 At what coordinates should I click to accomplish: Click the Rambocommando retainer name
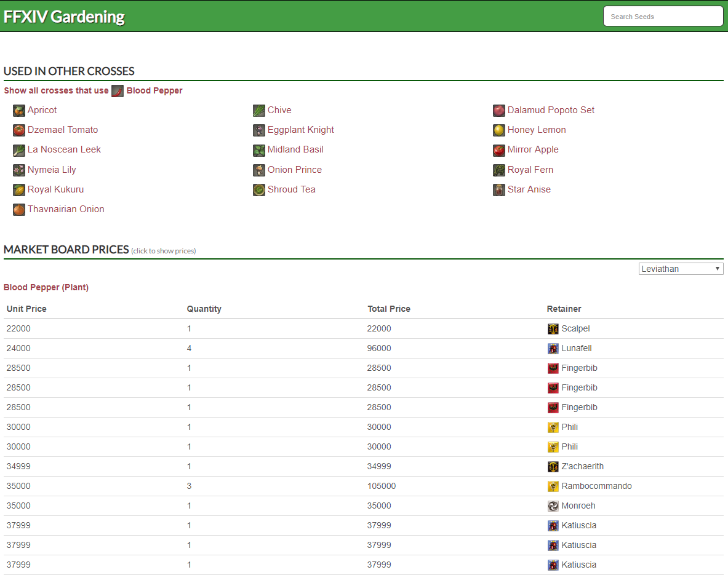(596, 486)
